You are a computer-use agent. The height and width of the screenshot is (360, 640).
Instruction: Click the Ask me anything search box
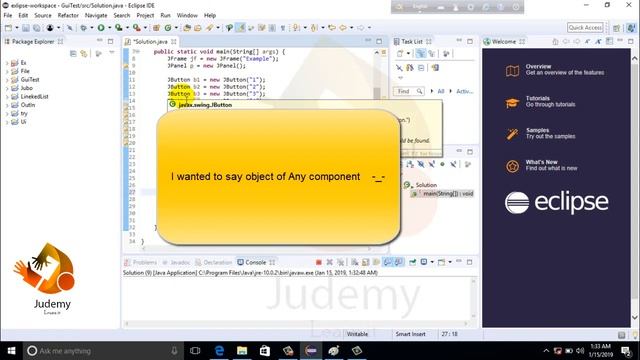pos(101,351)
